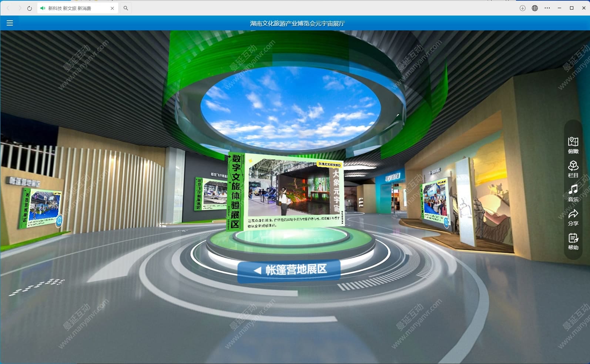Maximize the browser window
Image resolution: width=590 pixels, height=364 pixels.
(571, 8)
